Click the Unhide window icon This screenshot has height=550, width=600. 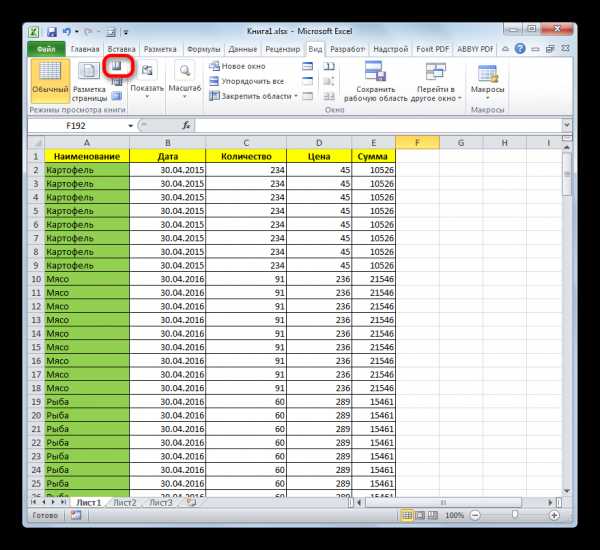pyautogui.click(x=308, y=96)
